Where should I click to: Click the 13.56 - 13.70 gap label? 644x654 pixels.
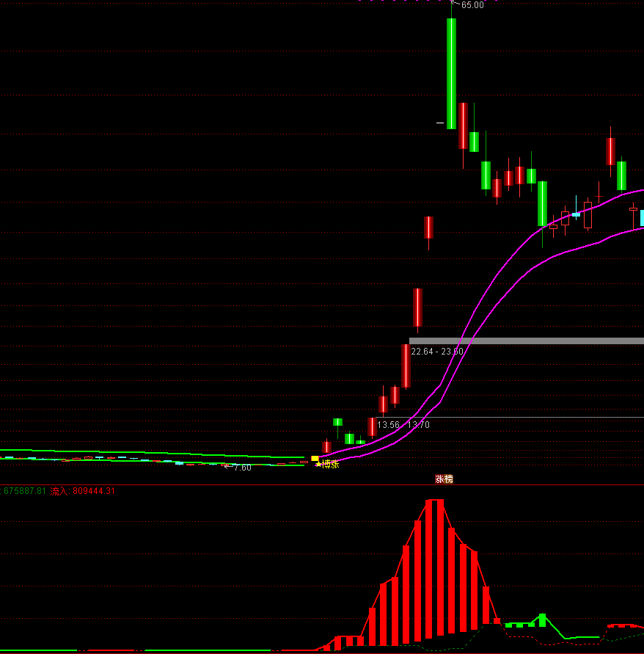tap(403, 425)
